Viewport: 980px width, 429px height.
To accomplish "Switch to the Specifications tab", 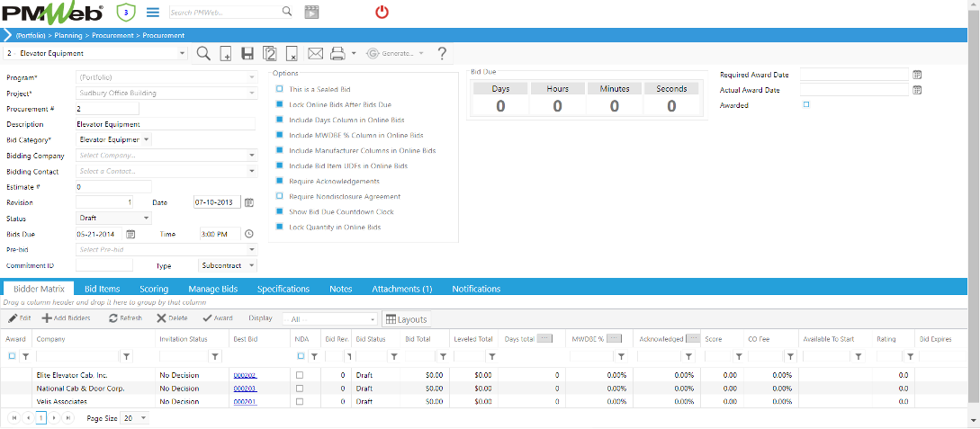I will 283,289.
